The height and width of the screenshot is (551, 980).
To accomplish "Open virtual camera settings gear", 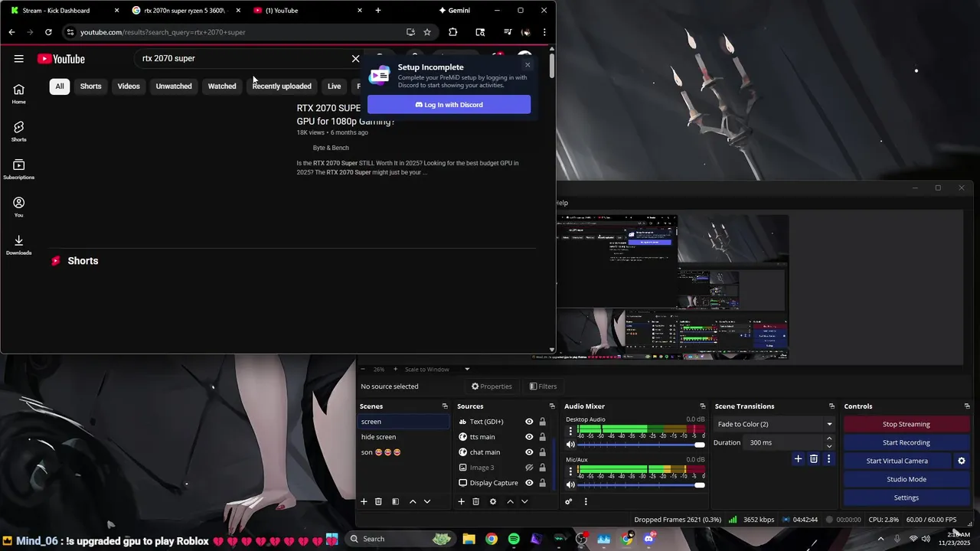I will click(962, 461).
